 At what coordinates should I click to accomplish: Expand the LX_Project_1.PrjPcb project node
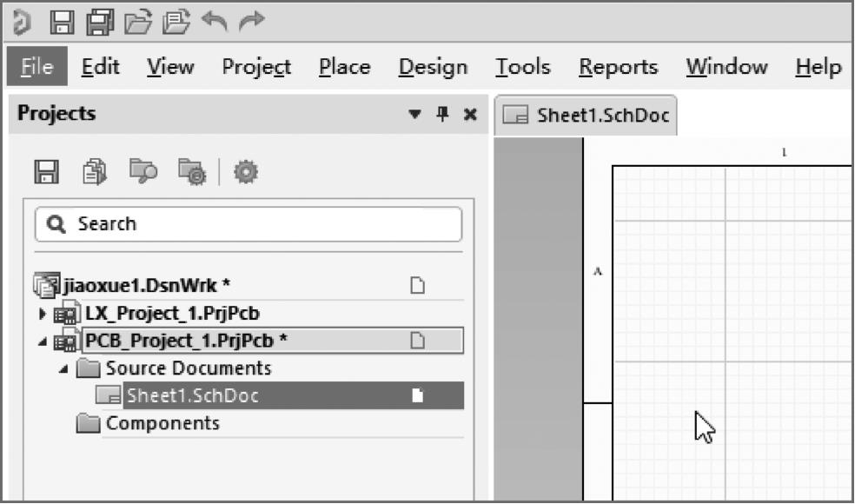[x=42, y=313]
